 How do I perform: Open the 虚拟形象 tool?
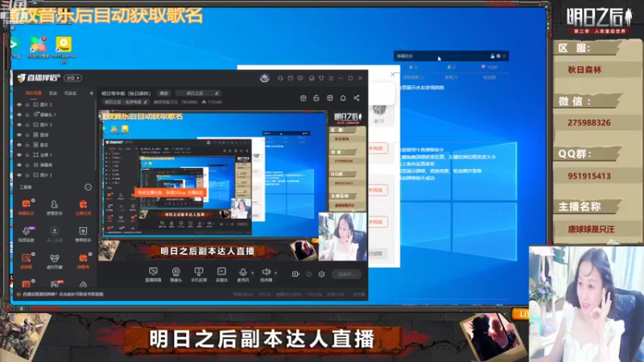click(54, 261)
